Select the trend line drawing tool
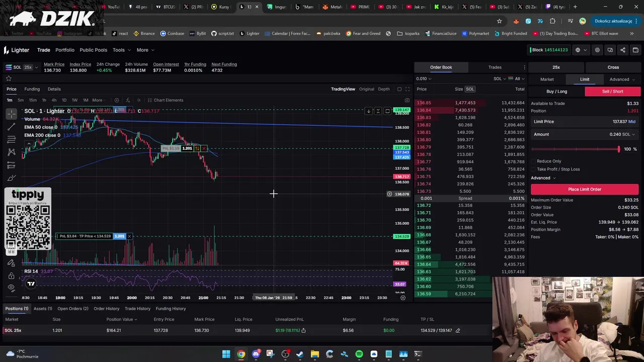This screenshot has width=644, height=362. [x=11, y=127]
